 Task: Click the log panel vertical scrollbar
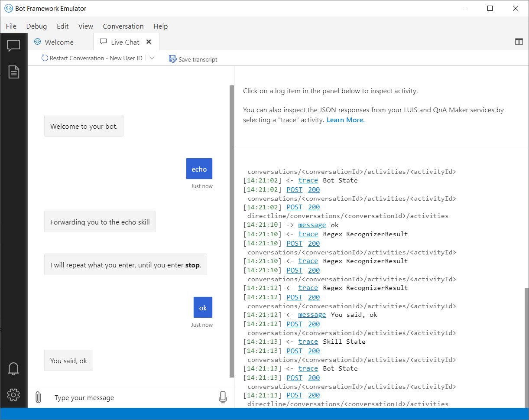click(x=526, y=347)
